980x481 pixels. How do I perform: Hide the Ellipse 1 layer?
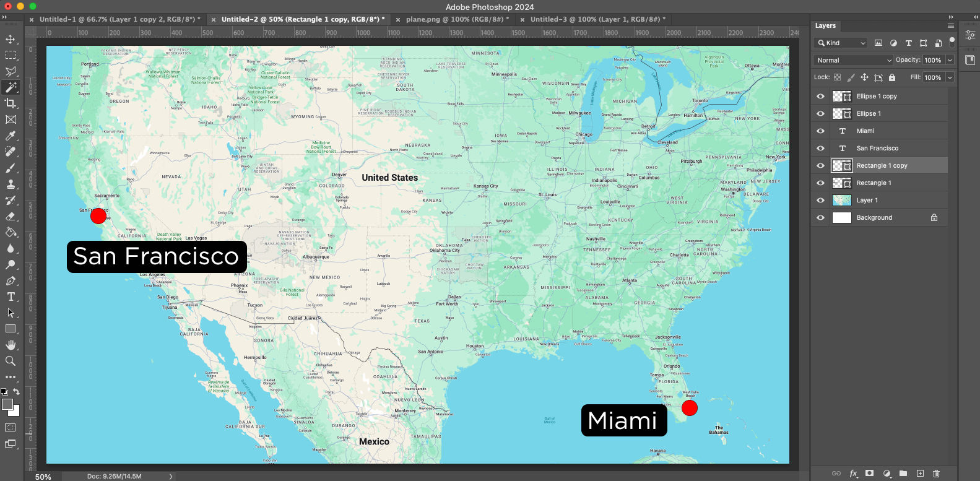tap(820, 113)
